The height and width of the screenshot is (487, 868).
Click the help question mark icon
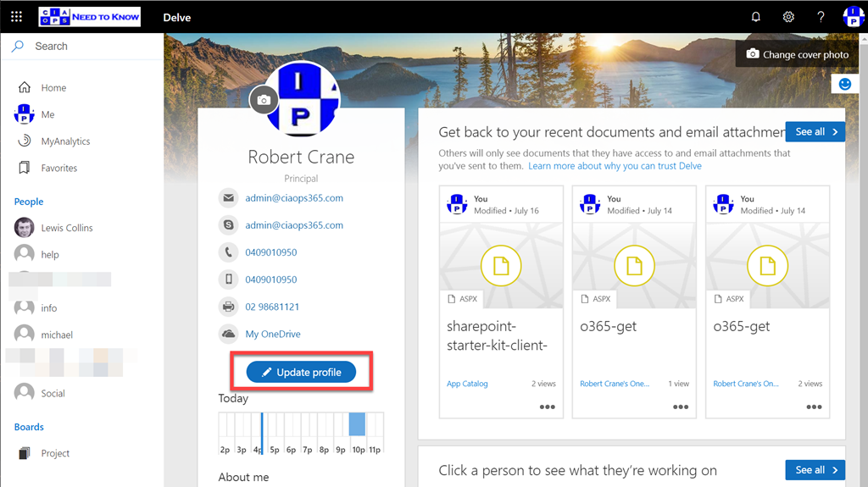click(821, 17)
